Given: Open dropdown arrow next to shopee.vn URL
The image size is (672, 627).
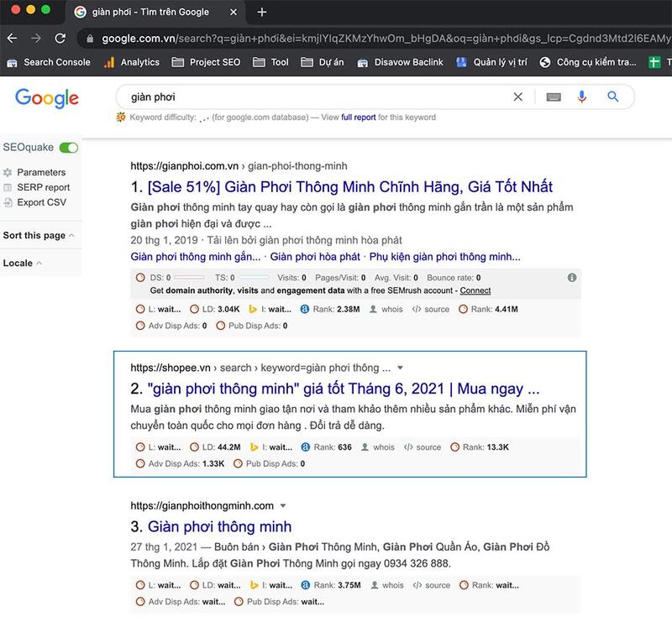Looking at the screenshot, I should [x=401, y=368].
